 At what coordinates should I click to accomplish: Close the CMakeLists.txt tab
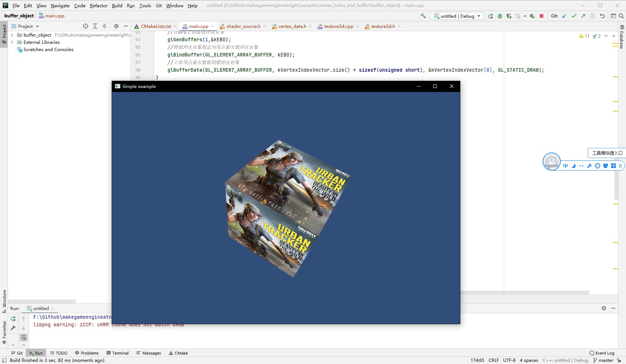(x=175, y=26)
